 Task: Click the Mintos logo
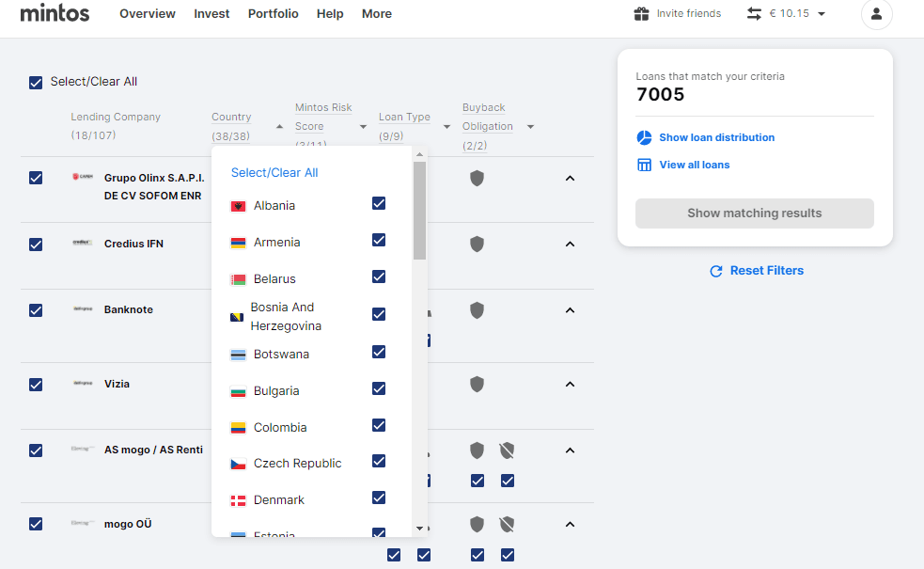55,13
